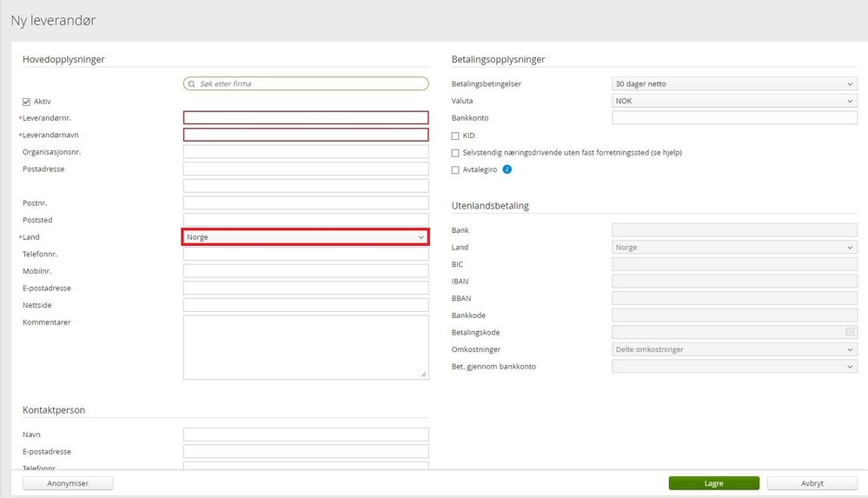This screenshot has height=498, width=868.
Task: Toggle the Aktiv checkbox
Action: (x=26, y=102)
